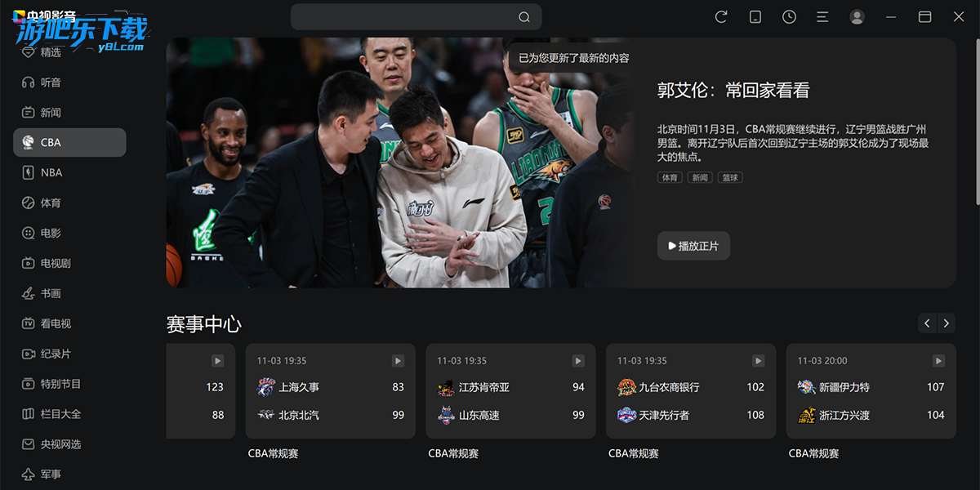Click the refresh icon in top bar
This screenshot has width=980, height=490.
[x=721, y=16]
